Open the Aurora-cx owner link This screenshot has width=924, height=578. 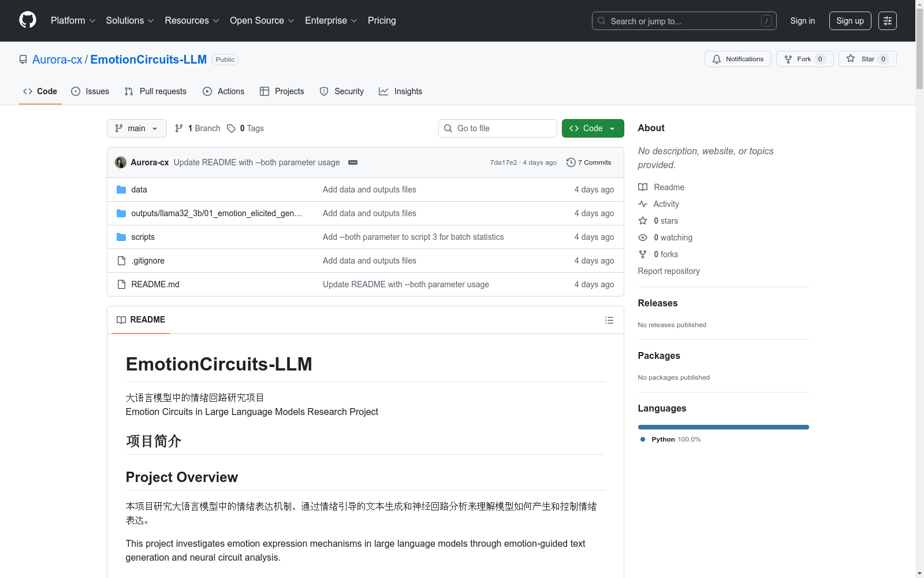(x=57, y=60)
